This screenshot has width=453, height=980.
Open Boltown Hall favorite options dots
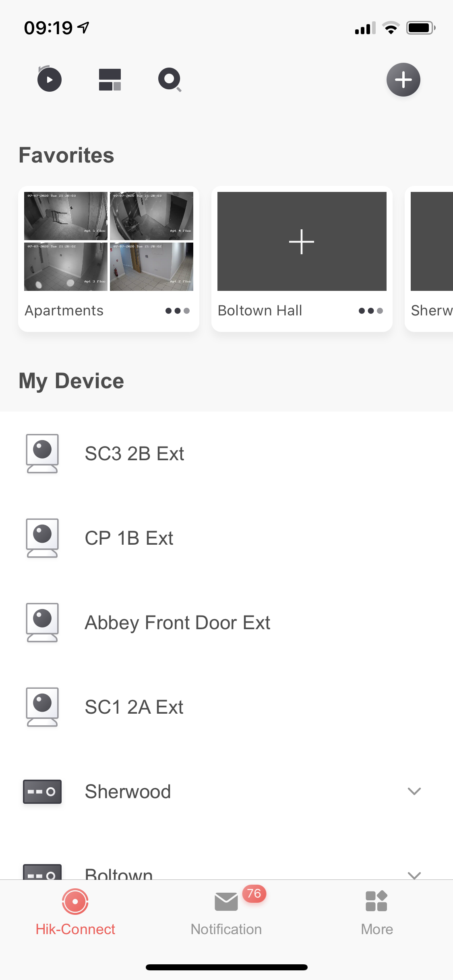[x=370, y=311]
